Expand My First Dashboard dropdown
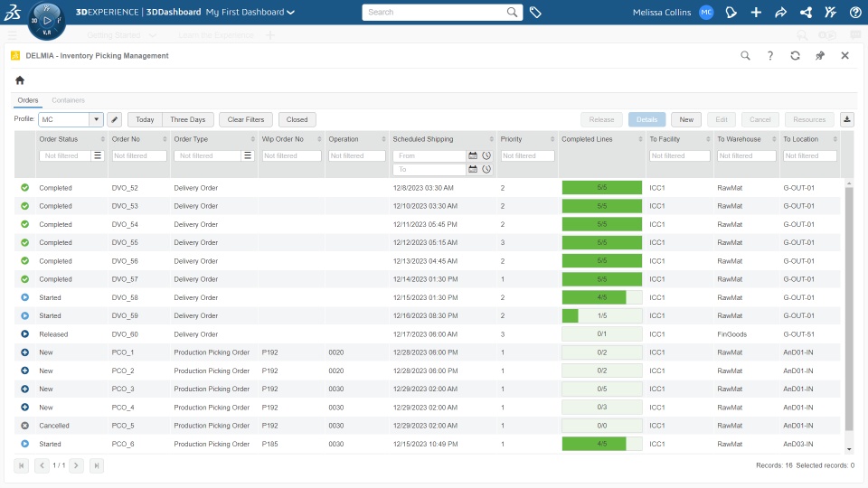The width and height of the screenshot is (868, 488). 290,12
